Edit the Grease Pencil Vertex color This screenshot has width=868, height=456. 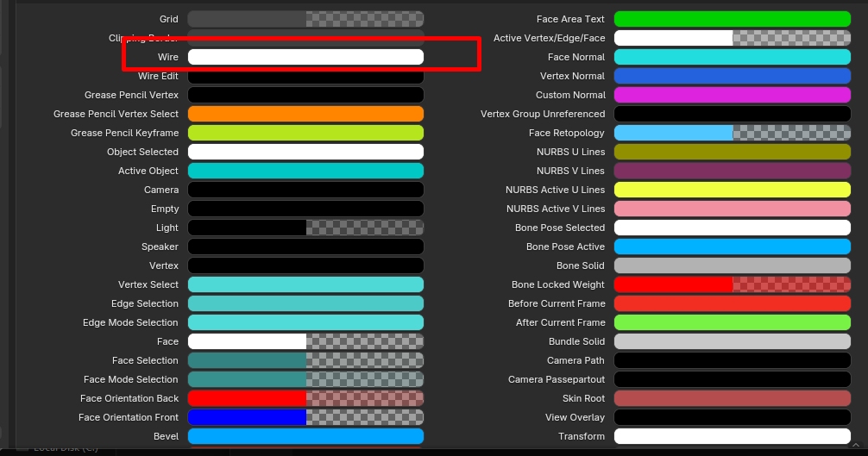click(305, 95)
